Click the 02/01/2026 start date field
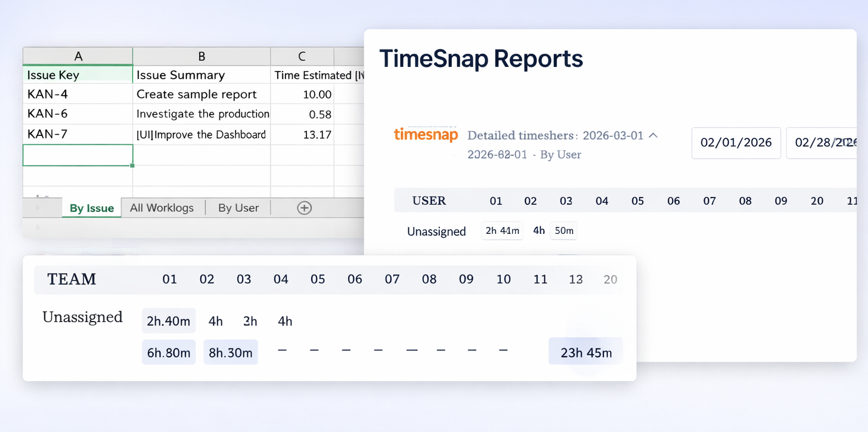This screenshot has width=868, height=432. click(x=736, y=143)
